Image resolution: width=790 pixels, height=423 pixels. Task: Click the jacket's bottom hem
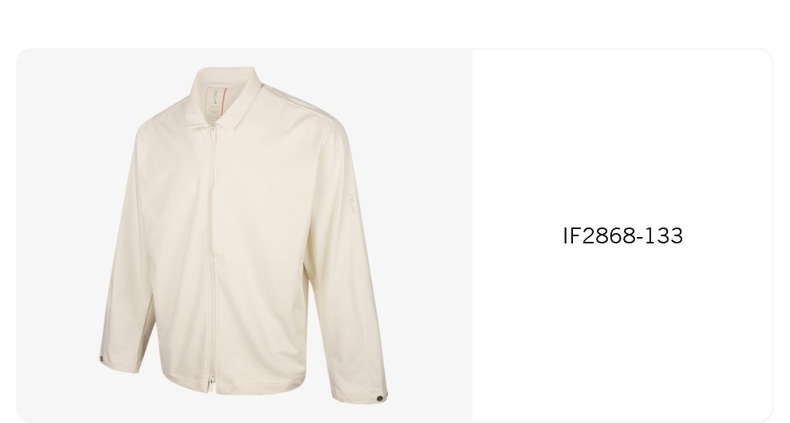(x=257, y=387)
